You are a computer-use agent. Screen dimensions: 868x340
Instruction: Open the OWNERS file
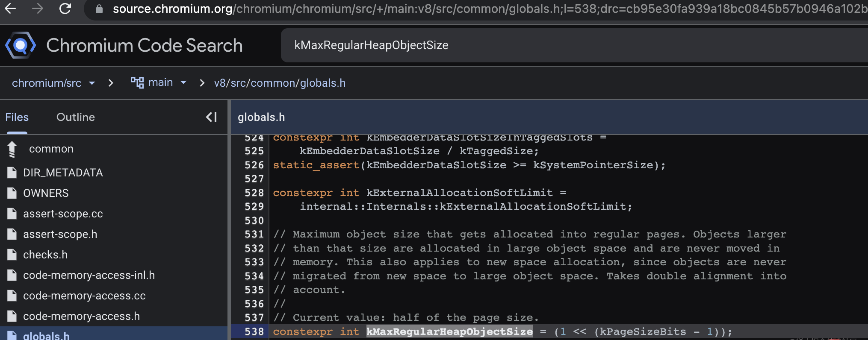click(x=46, y=193)
